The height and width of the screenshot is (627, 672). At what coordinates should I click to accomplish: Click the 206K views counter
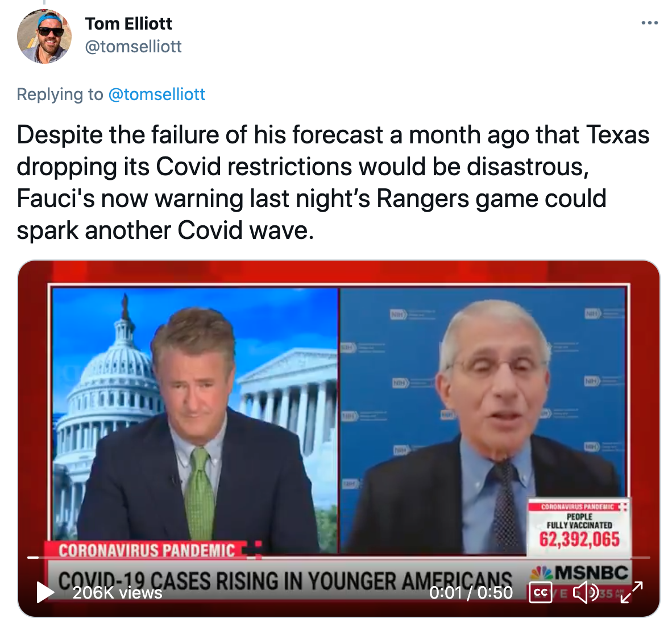click(x=118, y=593)
